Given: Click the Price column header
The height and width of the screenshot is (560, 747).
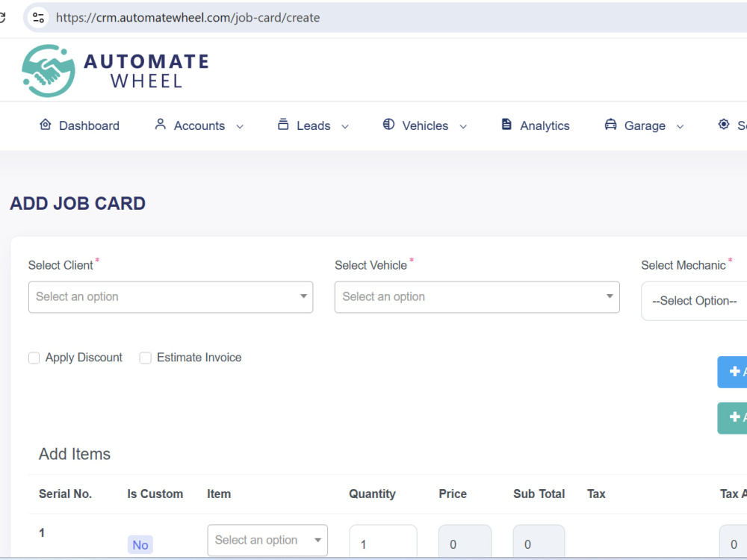Looking at the screenshot, I should click(453, 494).
